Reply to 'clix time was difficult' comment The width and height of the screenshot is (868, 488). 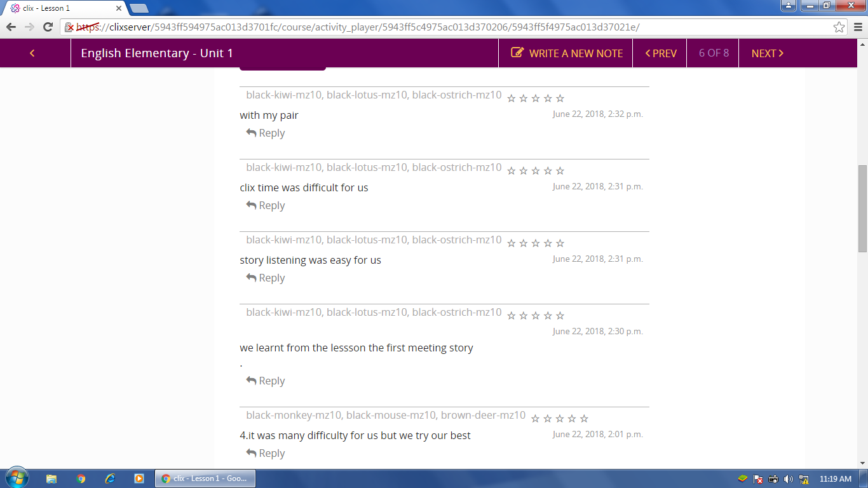pos(266,206)
